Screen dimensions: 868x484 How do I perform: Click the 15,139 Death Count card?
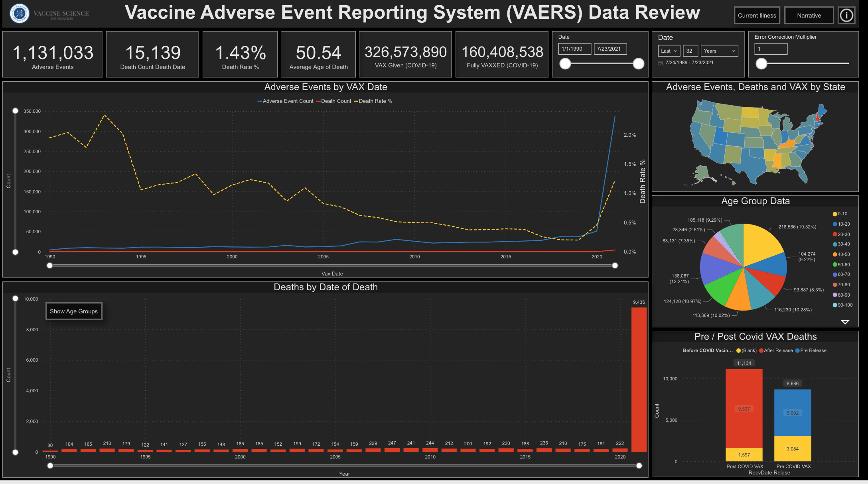[x=152, y=55]
